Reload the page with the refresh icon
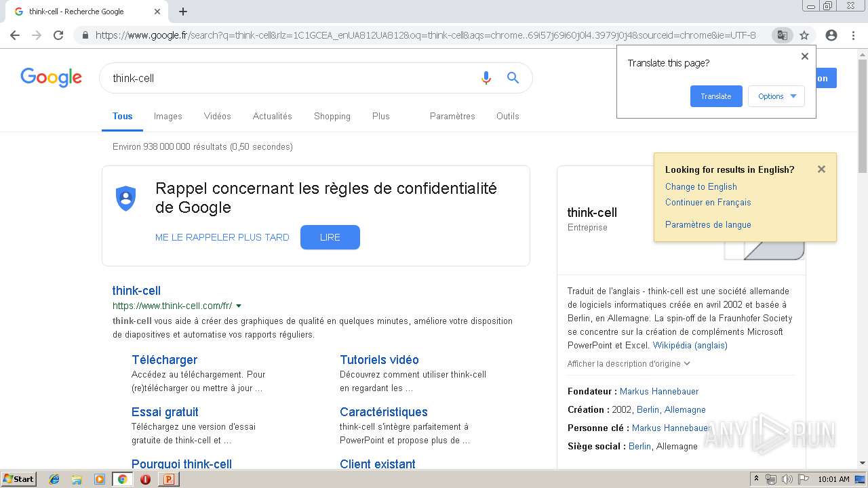This screenshot has height=488, width=868. [58, 35]
